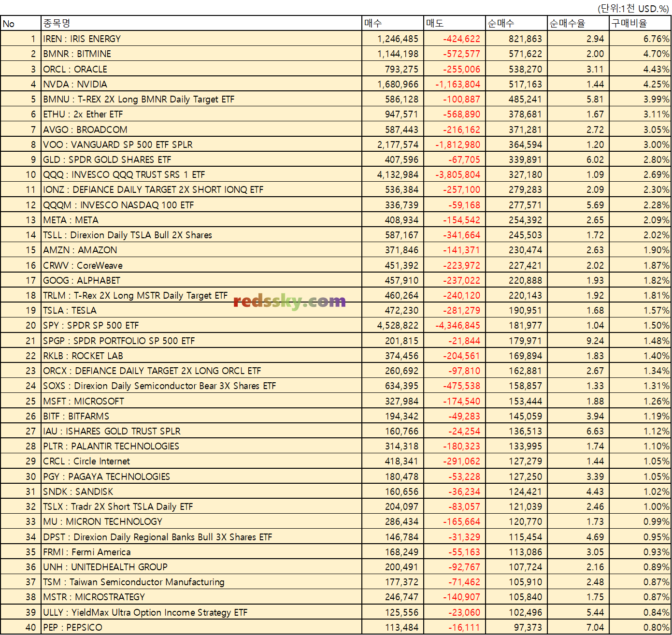This screenshot has width=672, height=635.
Task: Click the 'No' column header
Action: pyautogui.click(x=21, y=23)
